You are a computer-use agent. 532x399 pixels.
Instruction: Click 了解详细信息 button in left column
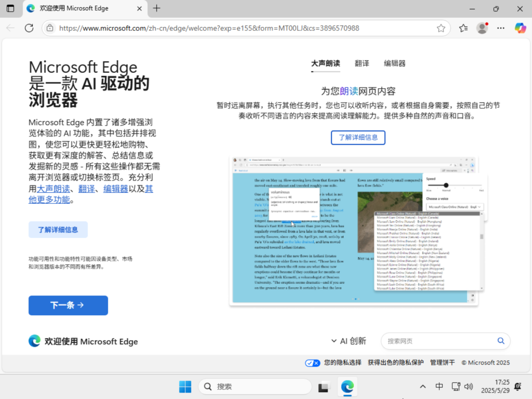(x=58, y=230)
